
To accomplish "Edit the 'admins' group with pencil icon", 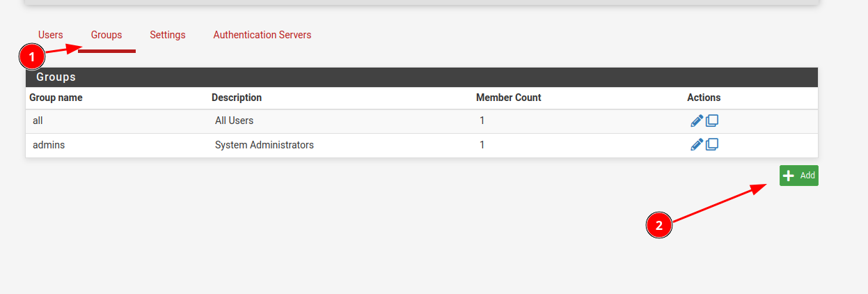I will point(696,145).
